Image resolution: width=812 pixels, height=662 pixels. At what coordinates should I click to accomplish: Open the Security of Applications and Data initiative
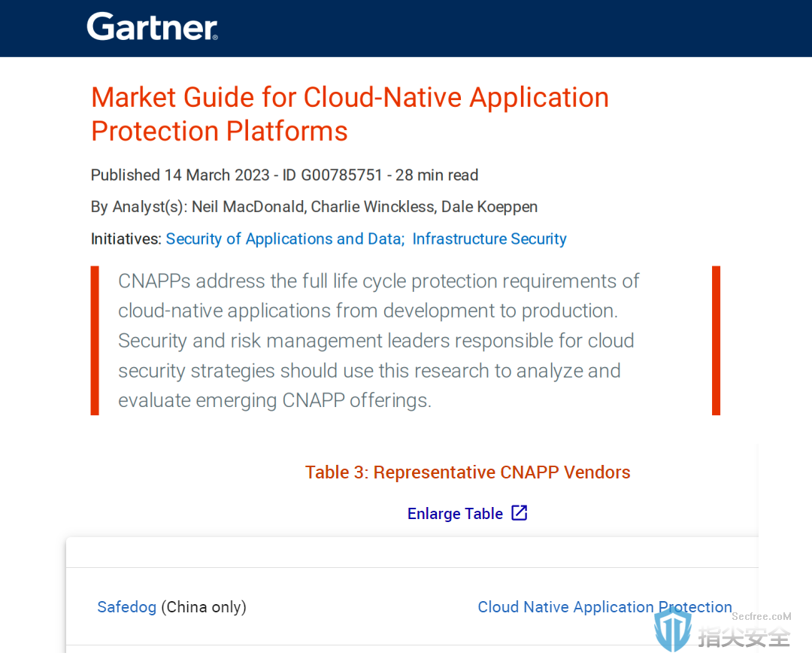click(x=285, y=238)
